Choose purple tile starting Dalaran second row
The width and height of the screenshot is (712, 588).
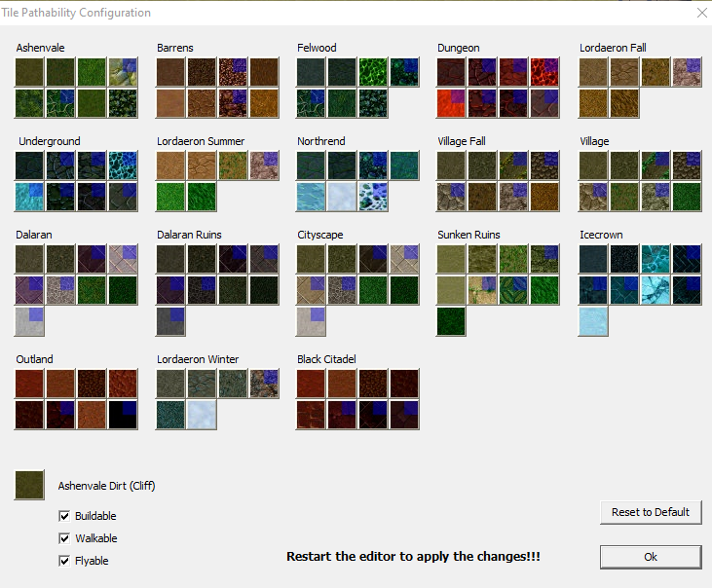tap(29, 290)
